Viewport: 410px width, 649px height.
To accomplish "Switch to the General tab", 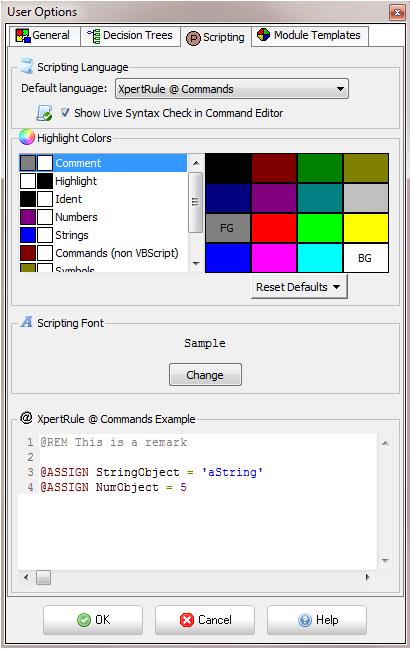I will (x=43, y=36).
